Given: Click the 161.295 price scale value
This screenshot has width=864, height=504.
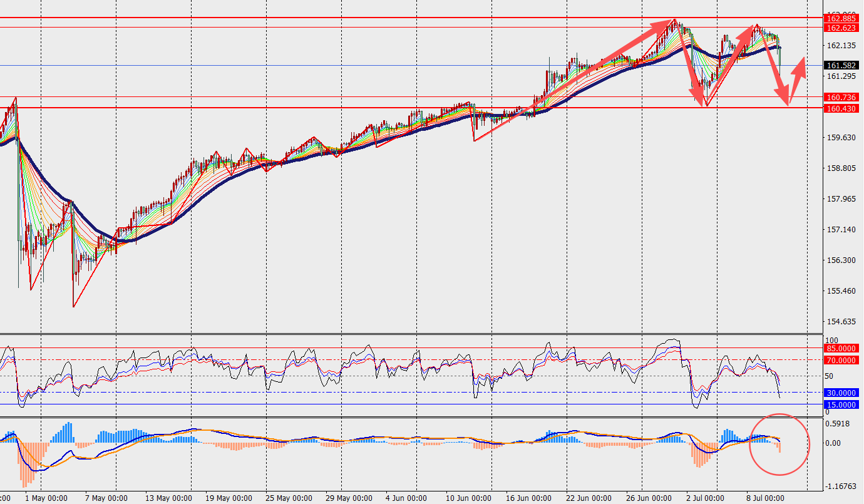Looking at the screenshot, I should (841, 76).
